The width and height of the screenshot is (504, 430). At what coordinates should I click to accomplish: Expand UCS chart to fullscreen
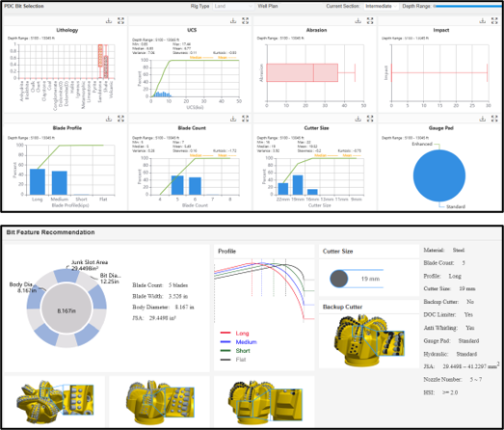pyautogui.click(x=245, y=21)
